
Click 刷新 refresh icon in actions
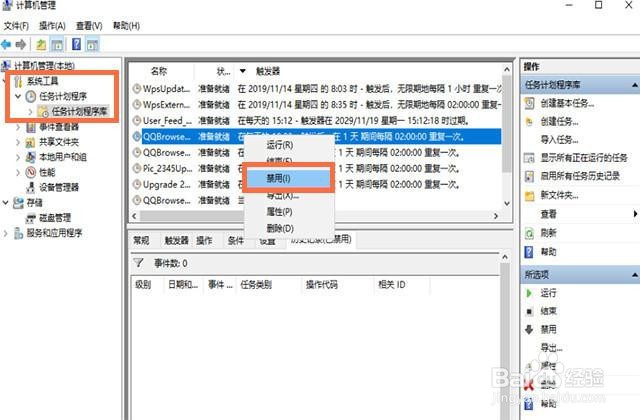tap(529, 233)
